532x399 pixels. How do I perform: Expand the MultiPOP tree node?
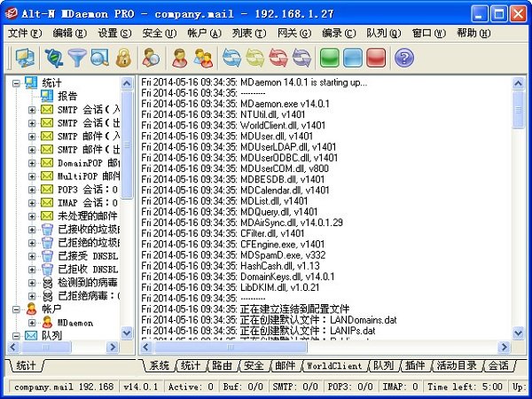(x=32, y=176)
